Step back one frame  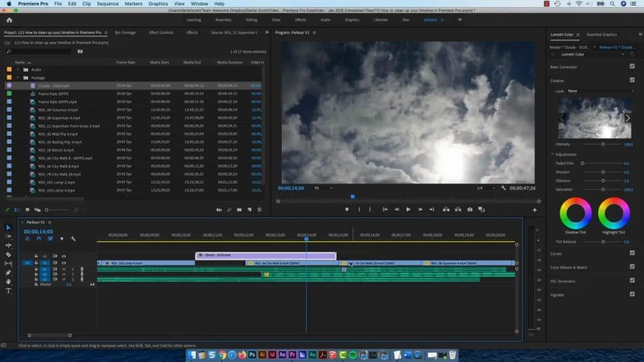click(x=397, y=209)
